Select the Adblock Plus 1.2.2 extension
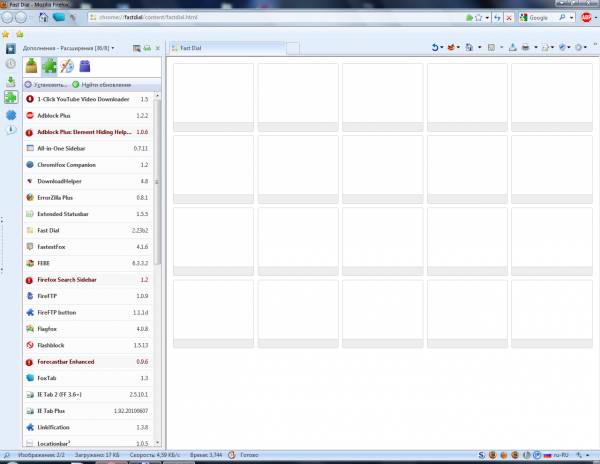This screenshot has width=600, height=464. pyautogui.click(x=88, y=116)
